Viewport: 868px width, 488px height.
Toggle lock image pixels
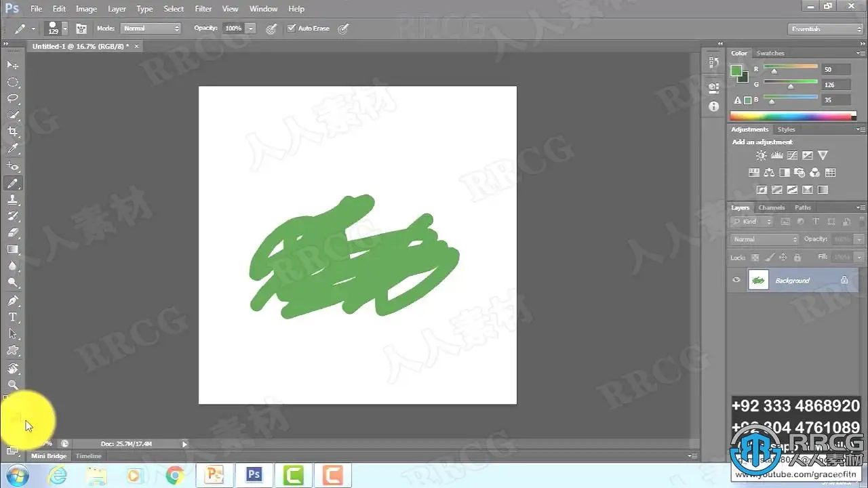coord(769,258)
